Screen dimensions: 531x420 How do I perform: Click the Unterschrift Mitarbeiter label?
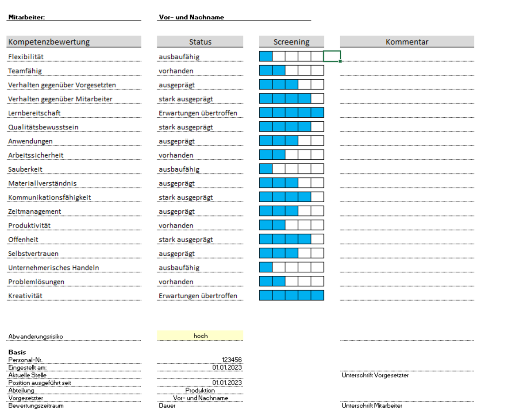coord(372,405)
